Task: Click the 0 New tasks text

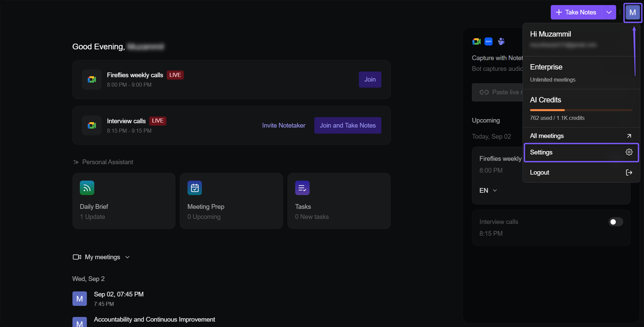Action: point(312,217)
